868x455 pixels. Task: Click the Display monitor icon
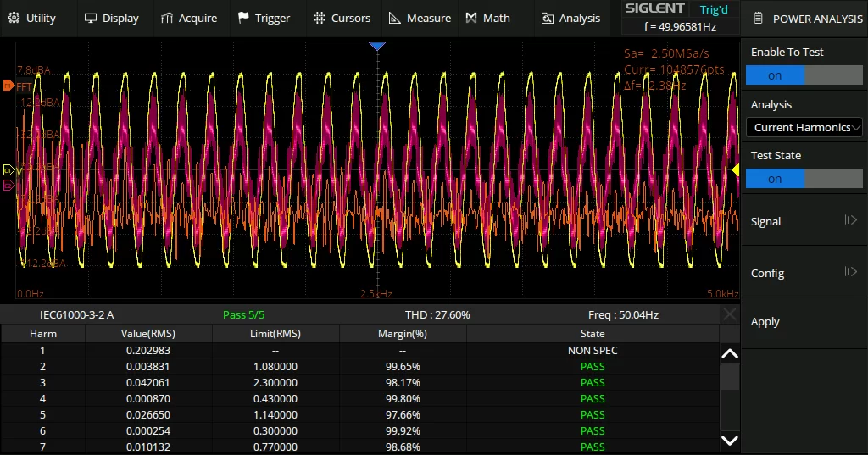pos(91,18)
